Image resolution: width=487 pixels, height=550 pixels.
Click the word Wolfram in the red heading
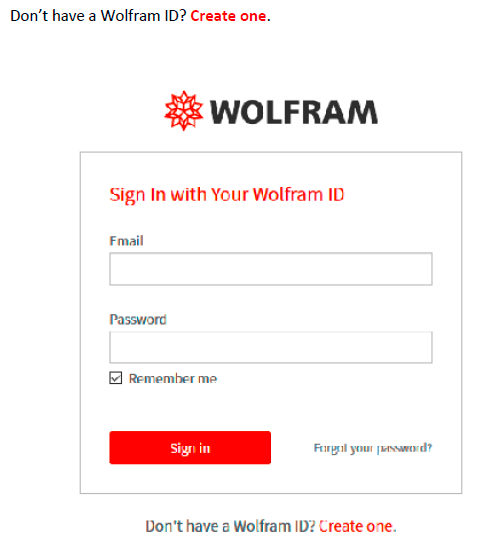(287, 194)
